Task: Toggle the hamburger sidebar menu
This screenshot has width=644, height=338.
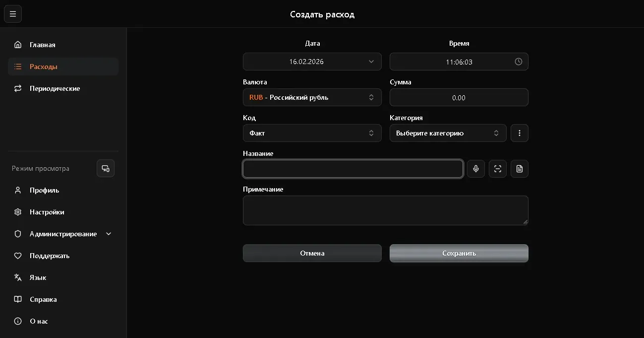Action: pos(13,14)
